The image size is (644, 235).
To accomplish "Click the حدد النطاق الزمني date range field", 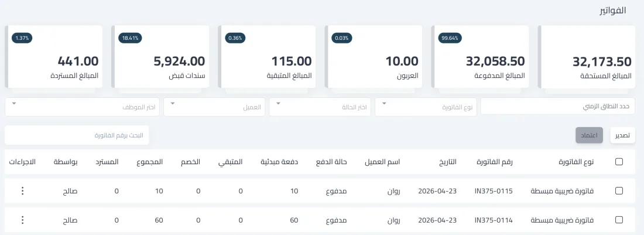I will [558, 107].
